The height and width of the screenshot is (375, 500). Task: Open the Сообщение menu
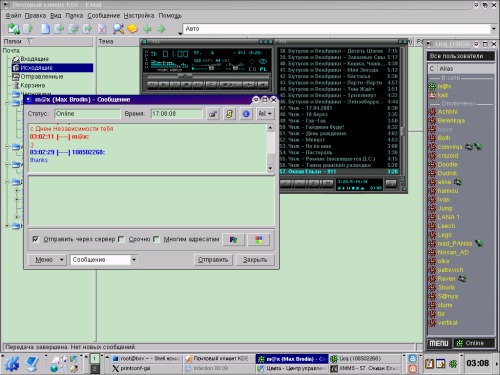(x=103, y=16)
